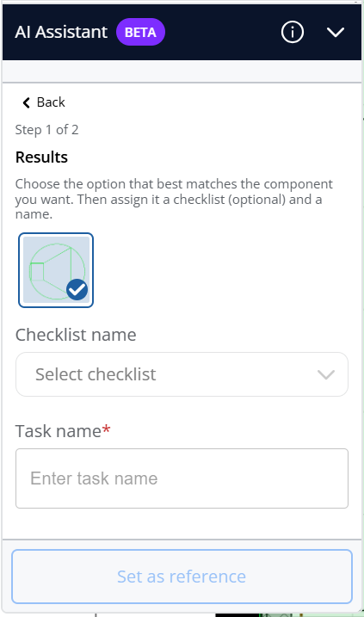
Task: Click the Checklist name label
Action: point(76,335)
